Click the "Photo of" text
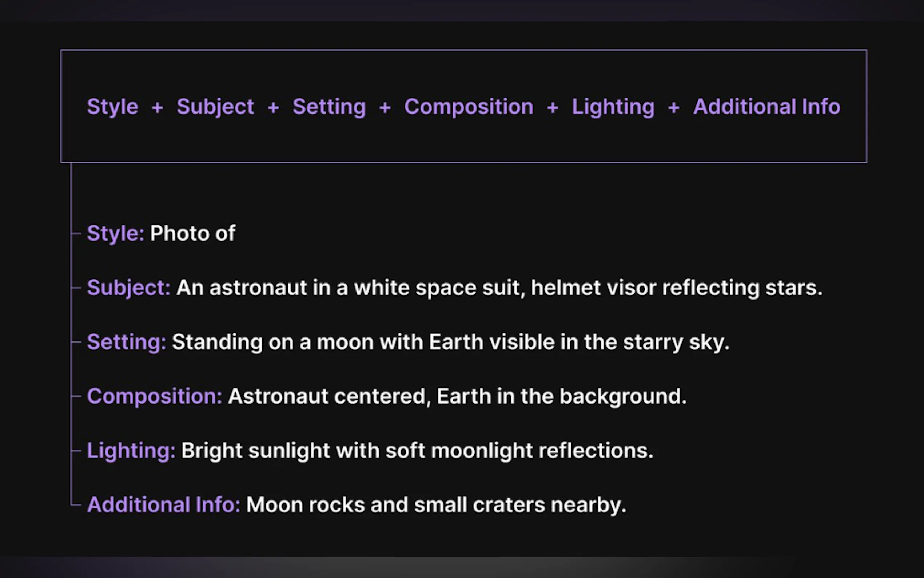 192,233
